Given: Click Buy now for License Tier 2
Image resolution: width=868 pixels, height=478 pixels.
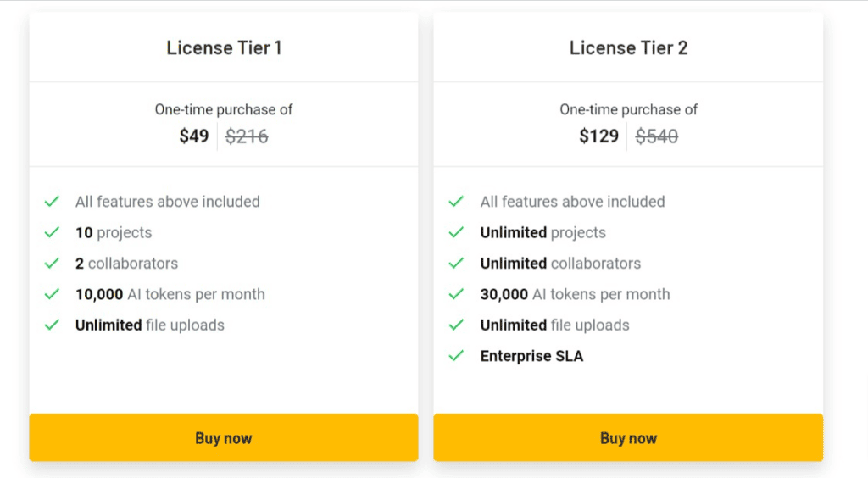Looking at the screenshot, I should pyautogui.click(x=628, y=437).
